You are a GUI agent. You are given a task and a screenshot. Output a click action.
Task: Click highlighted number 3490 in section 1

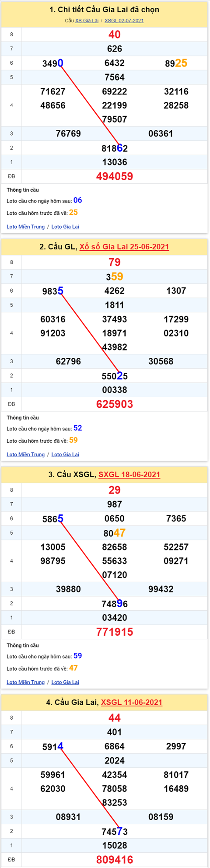coord(53,63)
